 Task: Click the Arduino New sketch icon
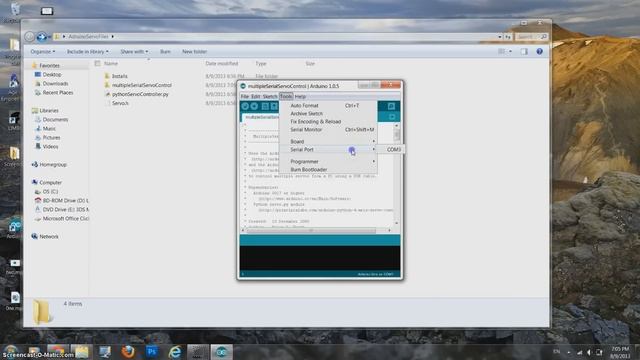265,106
